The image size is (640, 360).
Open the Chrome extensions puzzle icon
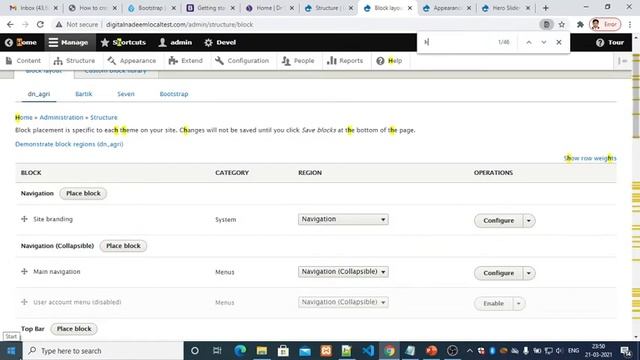coord(580,24)
